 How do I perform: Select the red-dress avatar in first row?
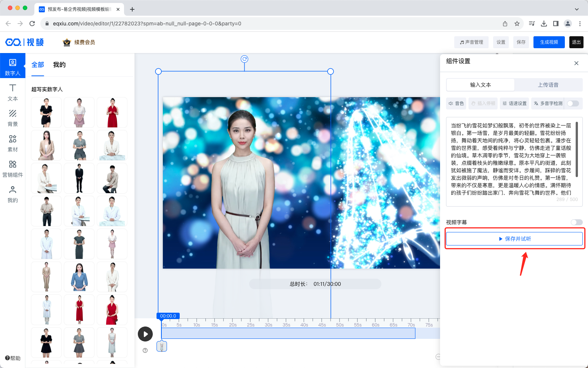click(112, 112)
